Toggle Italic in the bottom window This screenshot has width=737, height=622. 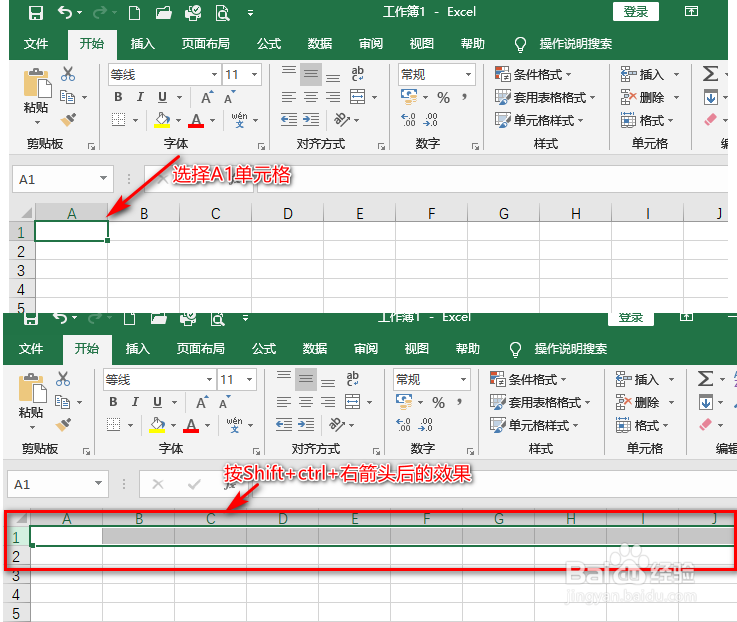(135, 402)
